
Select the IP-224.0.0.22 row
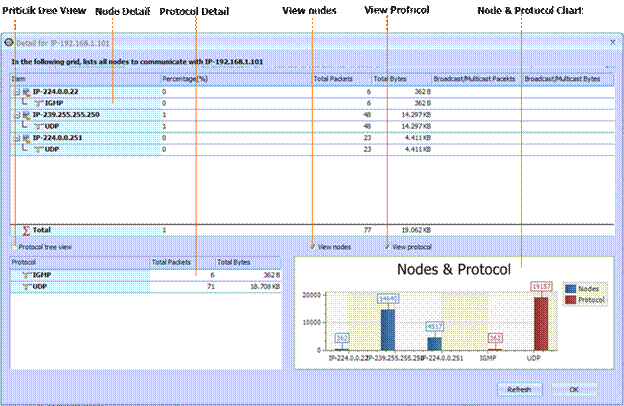coord(312,92)
